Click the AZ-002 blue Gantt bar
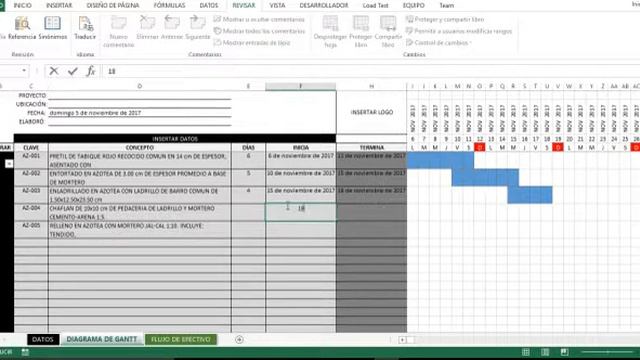Image resolution: width=640 pixels, height=360 pixels. click(485, 178)
